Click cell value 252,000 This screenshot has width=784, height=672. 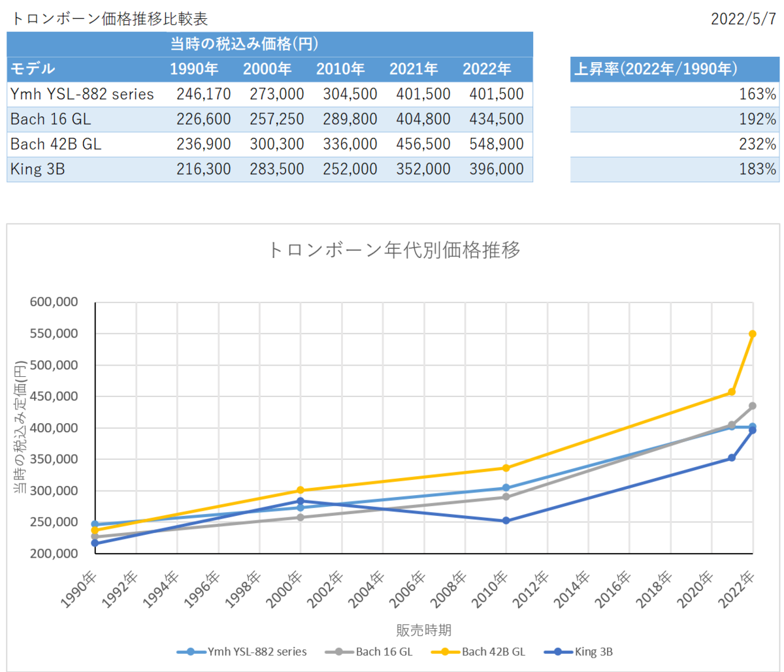point(350,169)
